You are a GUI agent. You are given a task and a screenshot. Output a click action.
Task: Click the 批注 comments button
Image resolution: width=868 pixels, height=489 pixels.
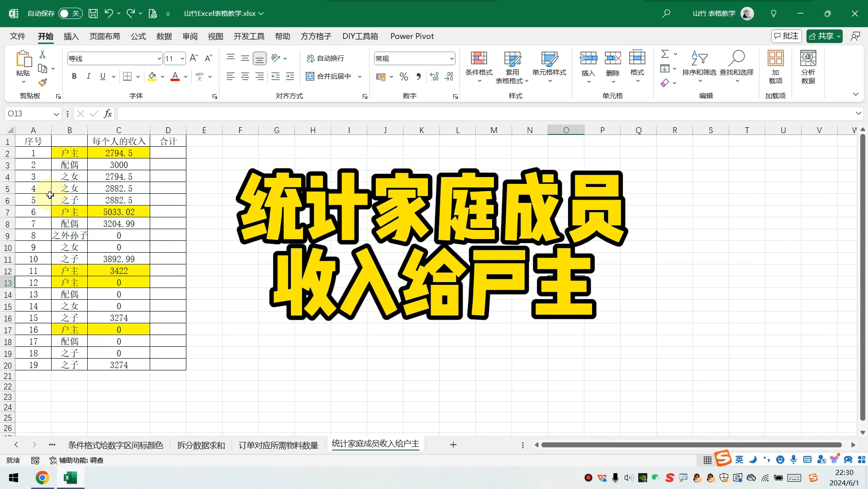click(x=786, y=36)
